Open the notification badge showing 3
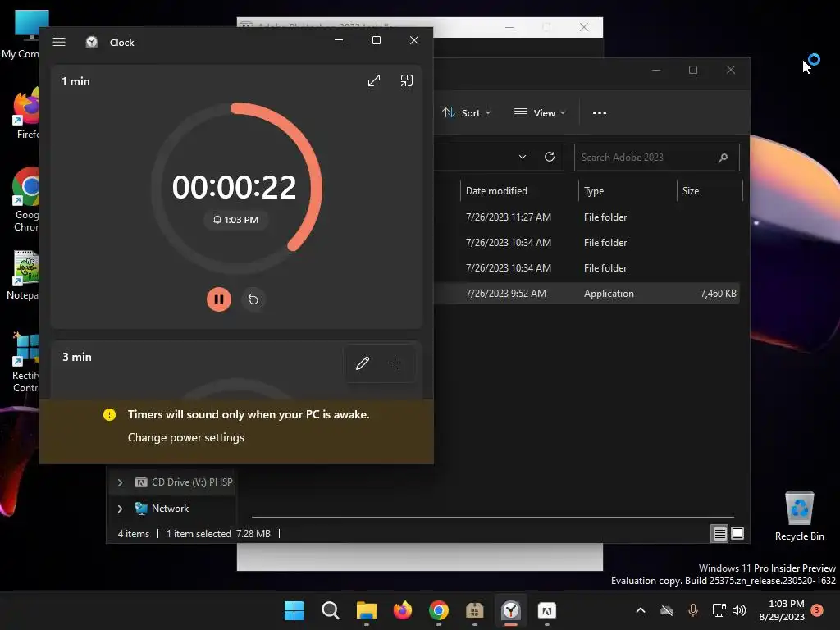The width and height of the screenshot is (840, 630). (817, 609)
